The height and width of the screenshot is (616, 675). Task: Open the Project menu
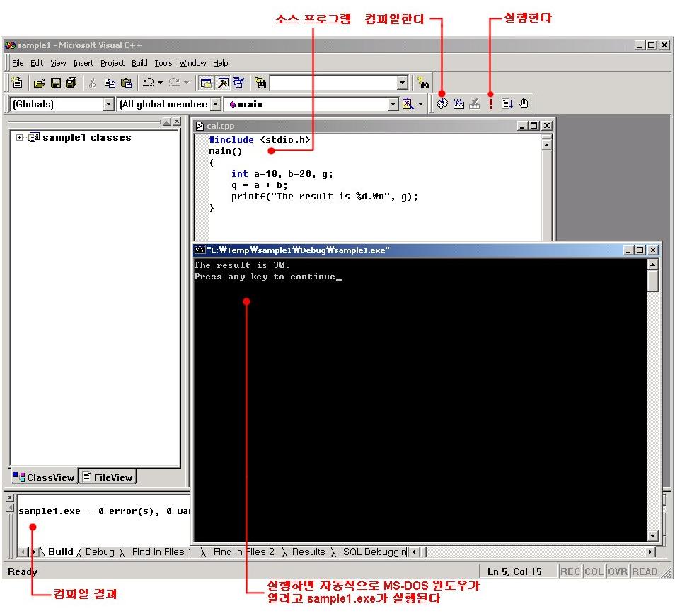click(x=112, y=63)
